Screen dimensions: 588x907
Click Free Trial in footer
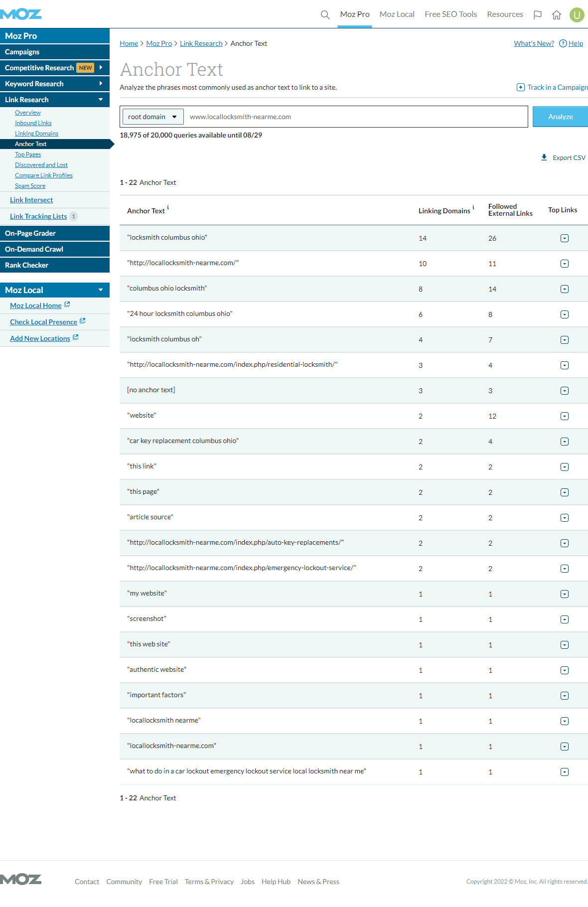pos(163,882)
